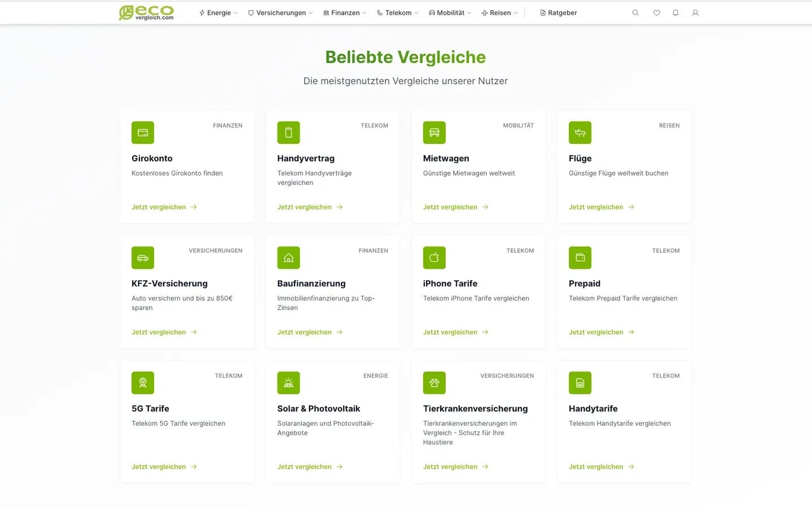Open the iPhone Tarife card title
The width and height of the screenshot is (812, 508).
tap(450, 283)
